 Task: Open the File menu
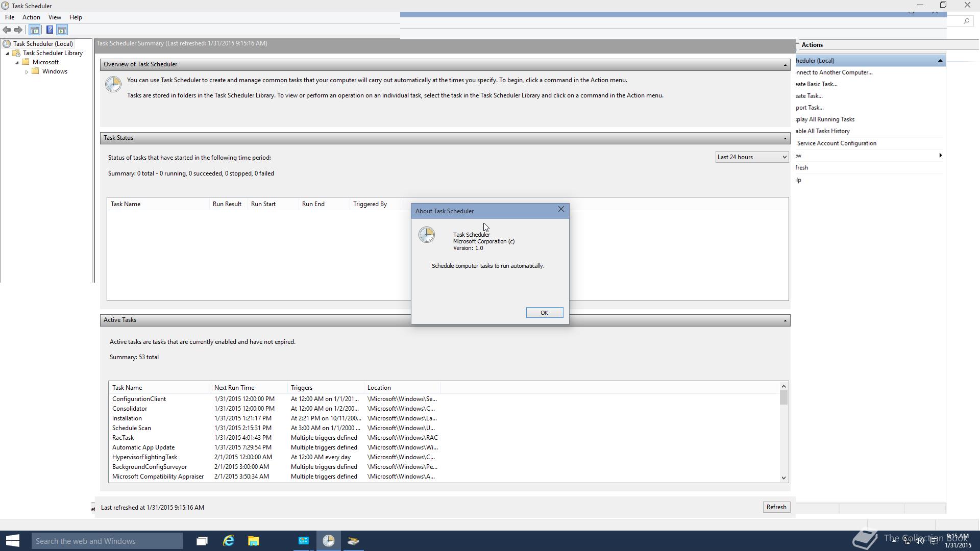pos(10,17)
